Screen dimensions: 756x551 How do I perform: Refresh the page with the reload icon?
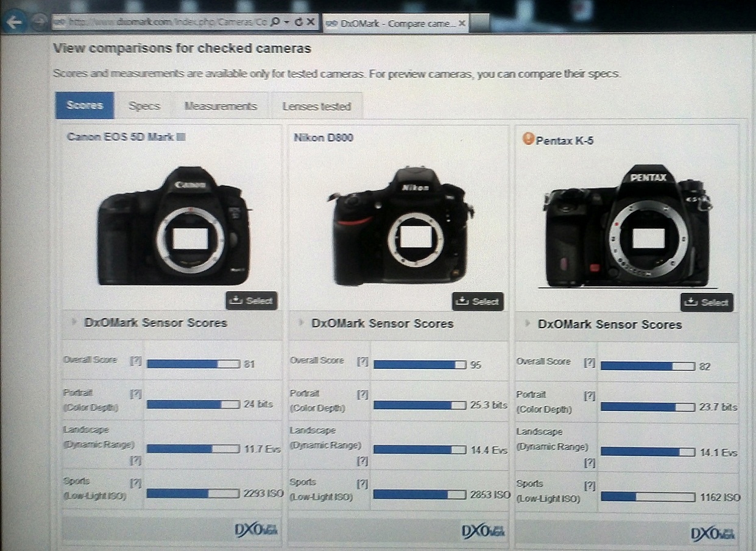click(x=299, y=22)
